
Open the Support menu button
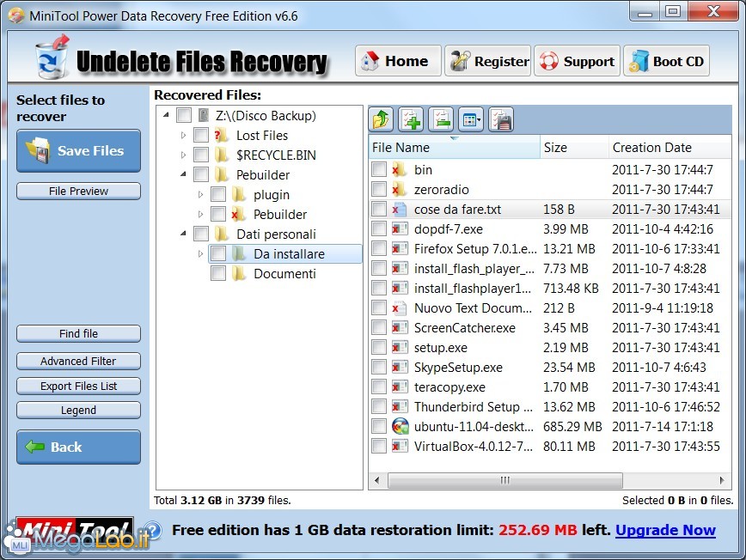pyautogui.click(x=577, y=61)
